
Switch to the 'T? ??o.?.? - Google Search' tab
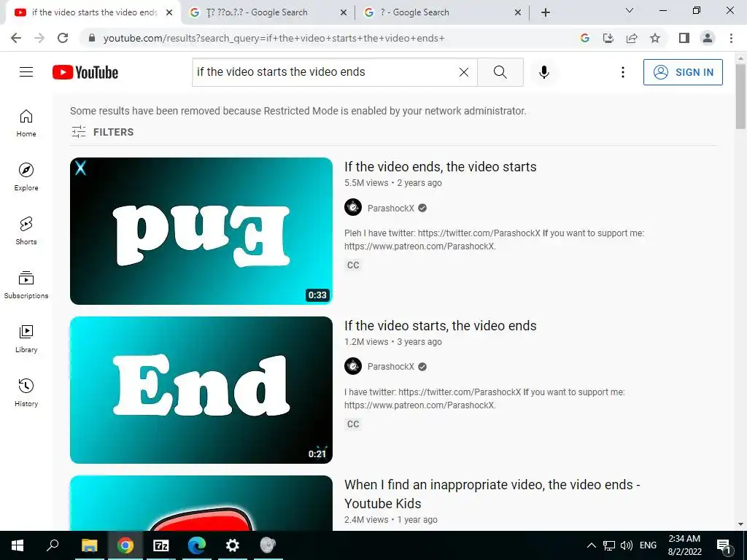point(269,12)
